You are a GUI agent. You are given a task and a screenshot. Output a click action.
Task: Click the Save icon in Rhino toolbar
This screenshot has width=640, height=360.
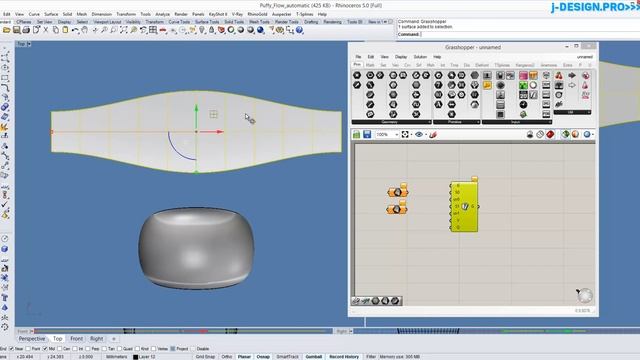click(x=16, y=30)
